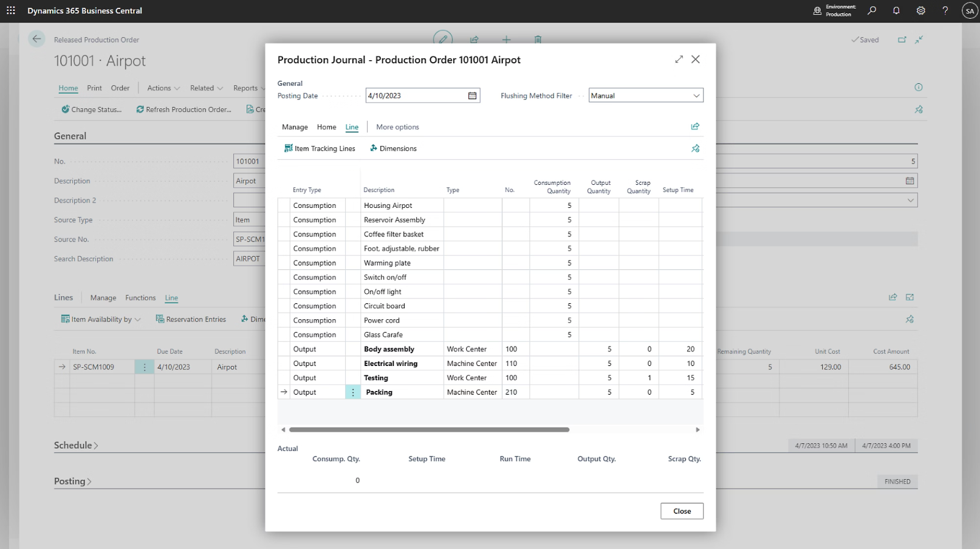Click the pin icon on the order action bar
Screen dimensions: 980x549
click(919, 109)
